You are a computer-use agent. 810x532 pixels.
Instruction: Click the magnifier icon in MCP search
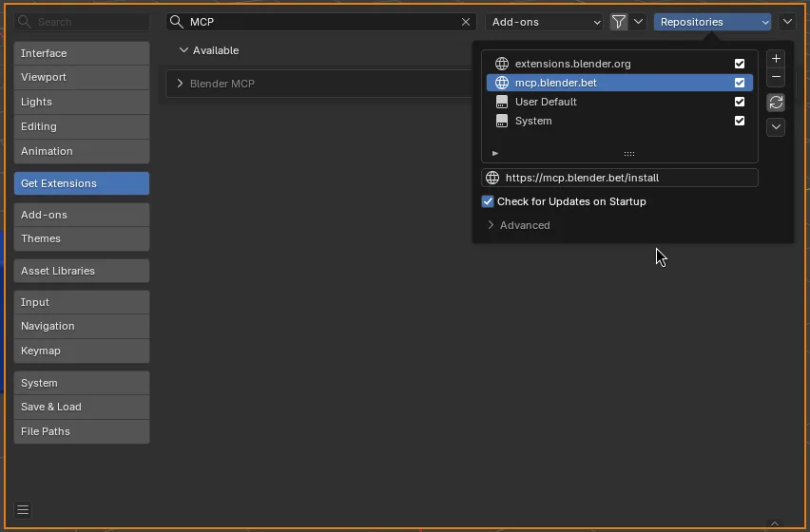click(177, 22)
